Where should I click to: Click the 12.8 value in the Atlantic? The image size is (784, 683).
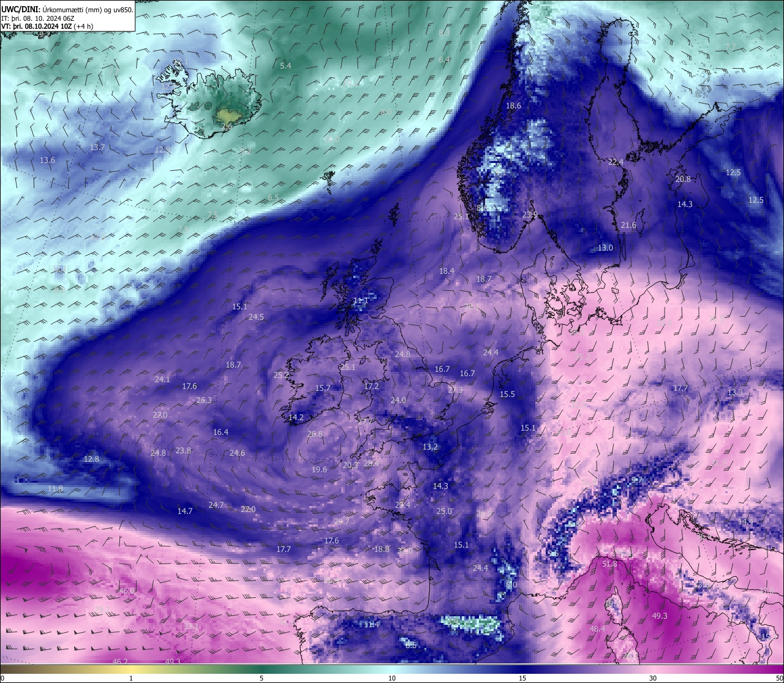[91, 458]
